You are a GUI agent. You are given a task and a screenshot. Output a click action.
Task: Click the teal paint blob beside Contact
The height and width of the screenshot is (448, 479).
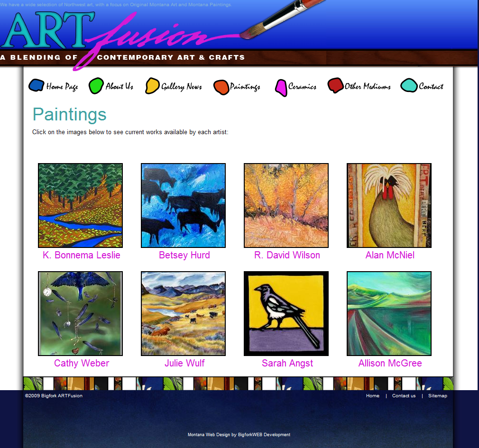pyautogui.click(x=408, y=85)
